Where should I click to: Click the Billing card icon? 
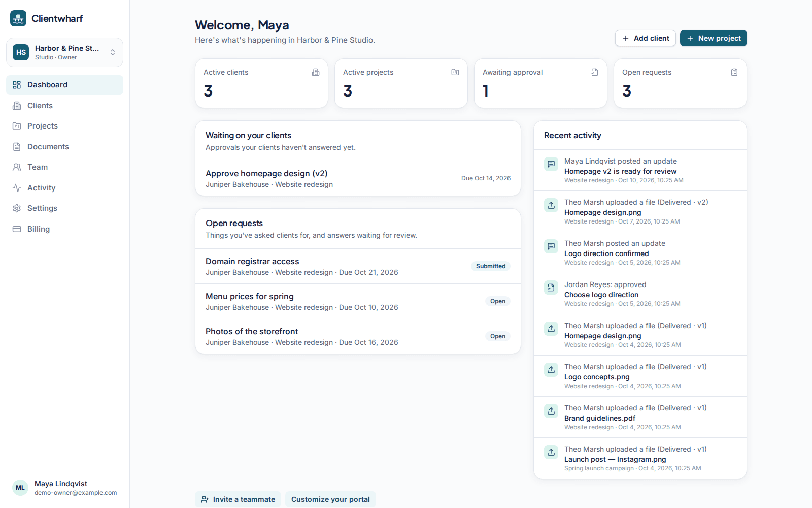pyautogui.click(x=17, y=229)
